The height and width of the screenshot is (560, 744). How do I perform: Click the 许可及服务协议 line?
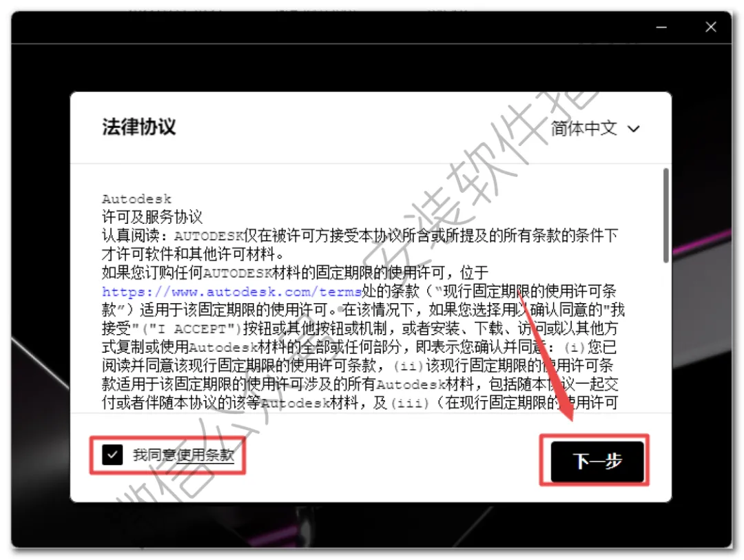coord(152,217)
